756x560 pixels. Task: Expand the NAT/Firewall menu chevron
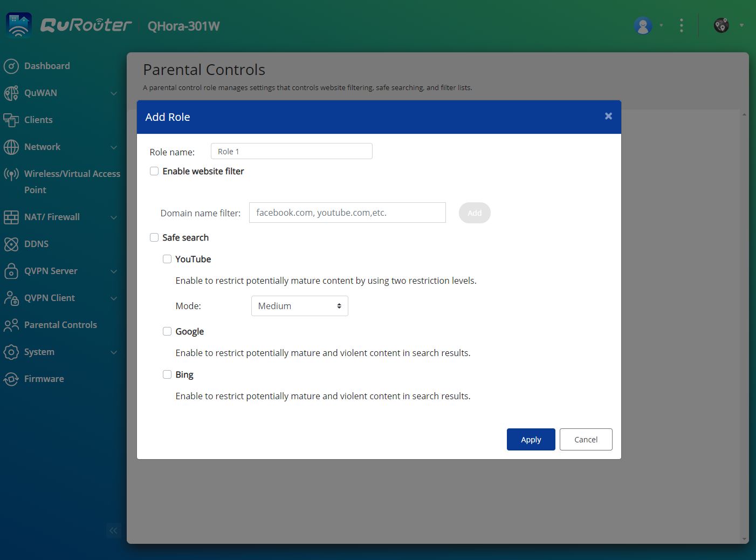pyautogui.click(x=114, y=217)
